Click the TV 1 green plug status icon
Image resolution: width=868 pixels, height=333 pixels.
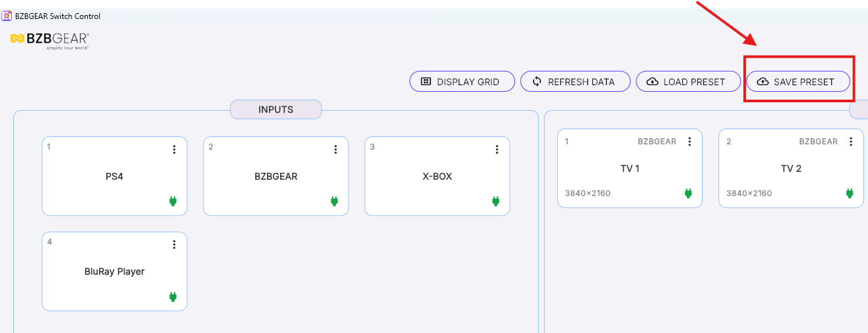tap(688, 193)
